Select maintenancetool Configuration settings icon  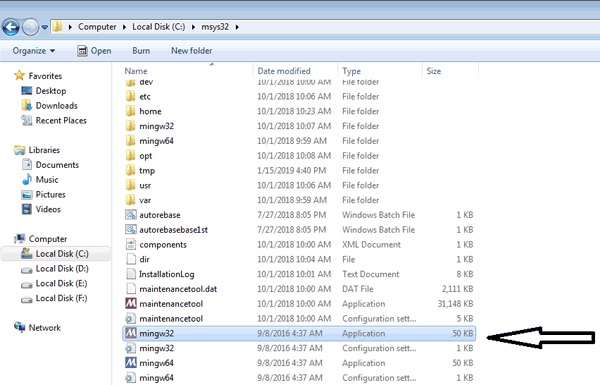pyautogui.click(x=130, y=318)
